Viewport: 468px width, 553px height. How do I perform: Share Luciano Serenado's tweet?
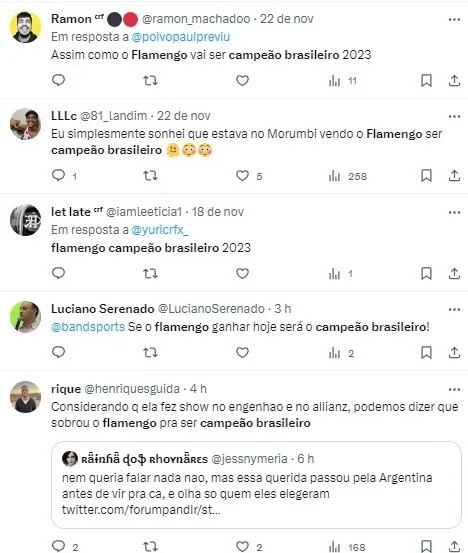454,352
